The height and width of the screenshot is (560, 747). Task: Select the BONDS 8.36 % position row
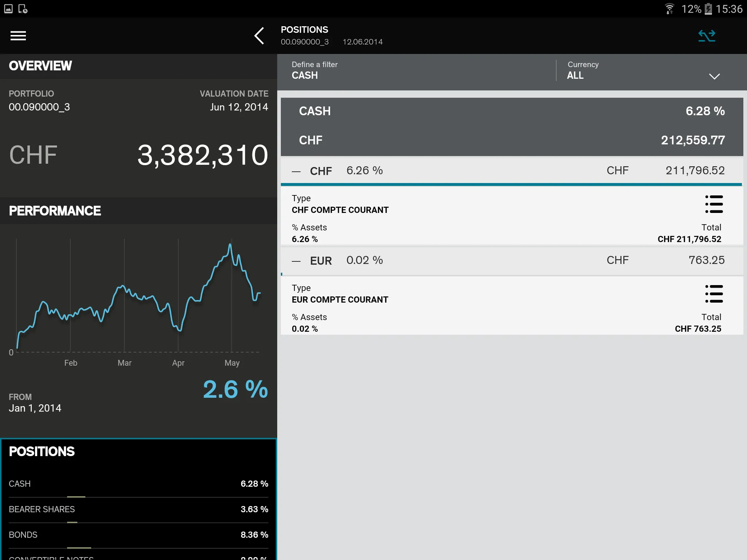(x=139, y=535)
